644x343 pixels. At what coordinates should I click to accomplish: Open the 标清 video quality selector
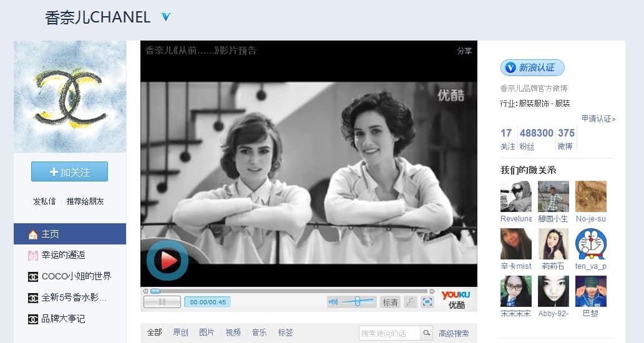pos(390,302)
